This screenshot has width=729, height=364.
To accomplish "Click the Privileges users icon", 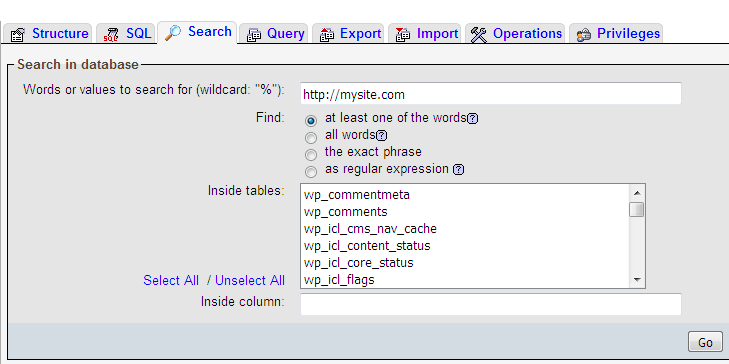I will pos(583,35).
